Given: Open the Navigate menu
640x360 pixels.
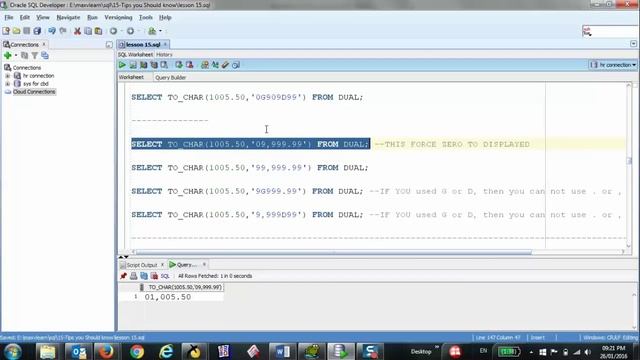Looking at the screenshot, I should coord(68,18).
